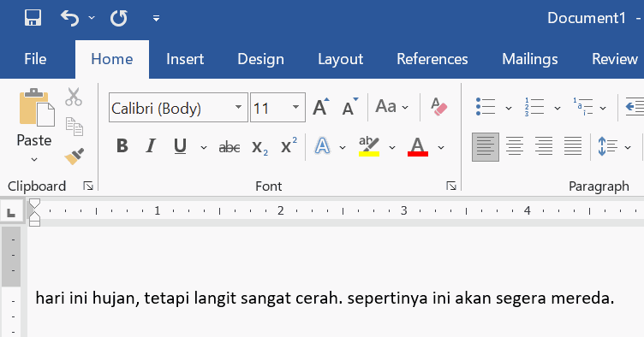Apply the Text Effects glowing A icon
This screenshot has width=644, height=337.
tap(322, 146)
